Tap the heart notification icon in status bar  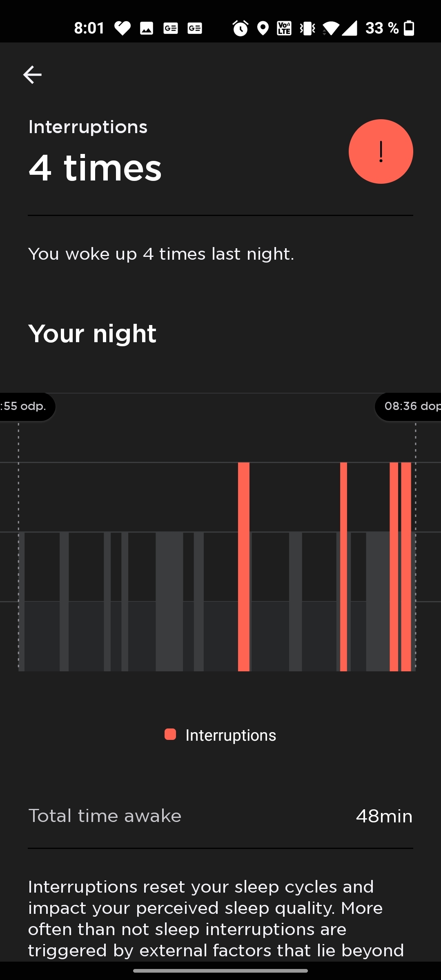(122, 28)
